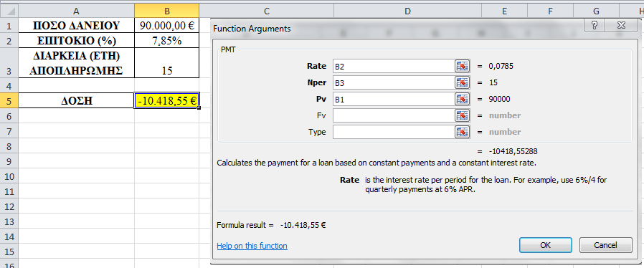
Task: Select row 10 header
Action: click(x=9, y=176)
